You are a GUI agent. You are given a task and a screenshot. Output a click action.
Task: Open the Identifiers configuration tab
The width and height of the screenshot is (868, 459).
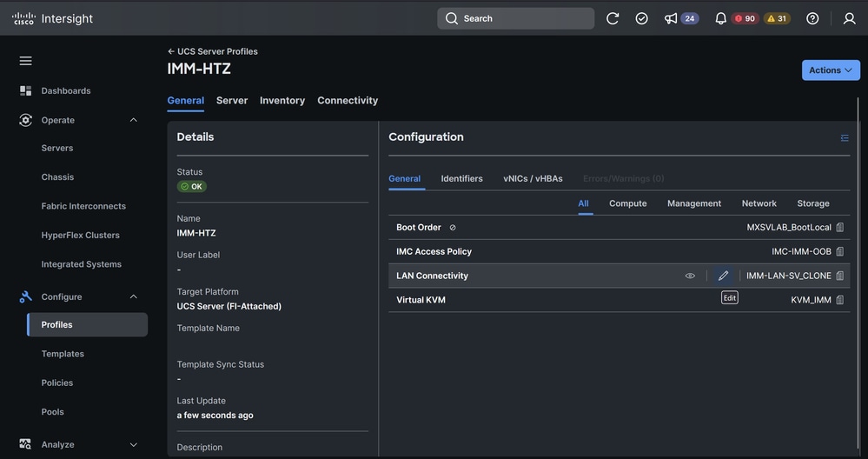(x=461, y=179)
